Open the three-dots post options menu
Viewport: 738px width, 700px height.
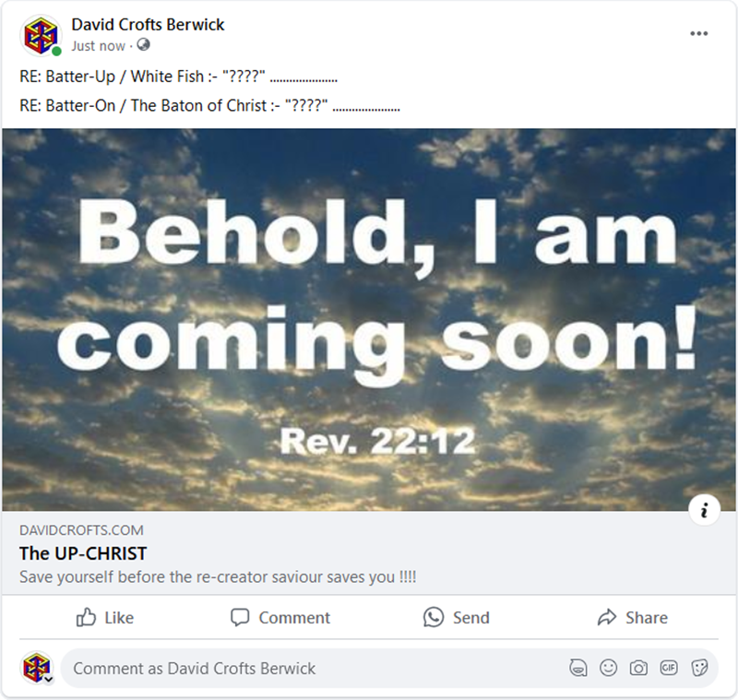tap(699, 33)
